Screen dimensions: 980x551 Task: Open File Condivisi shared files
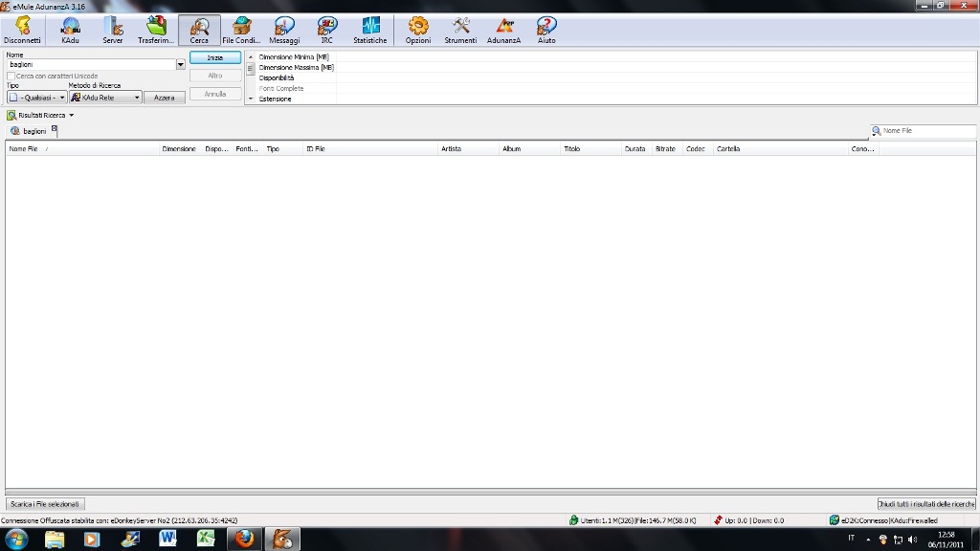click(x=241, y=31)
